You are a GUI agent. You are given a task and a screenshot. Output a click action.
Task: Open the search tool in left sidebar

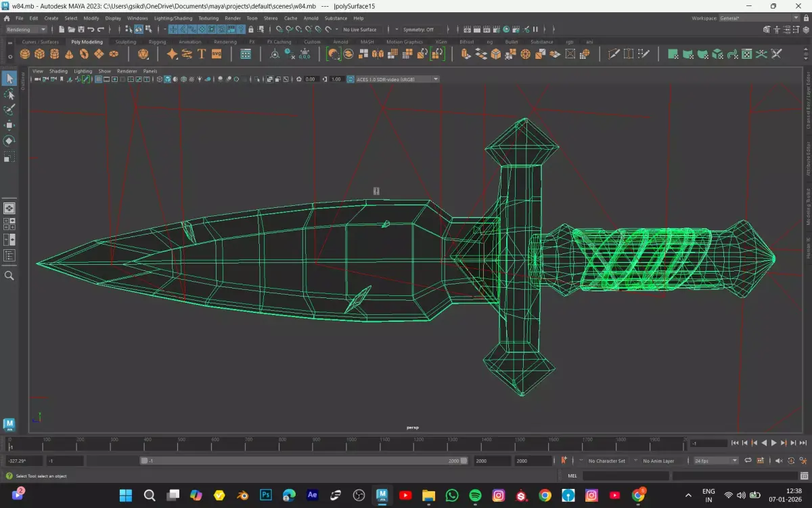pyautogui.click(x=9, y=276)
